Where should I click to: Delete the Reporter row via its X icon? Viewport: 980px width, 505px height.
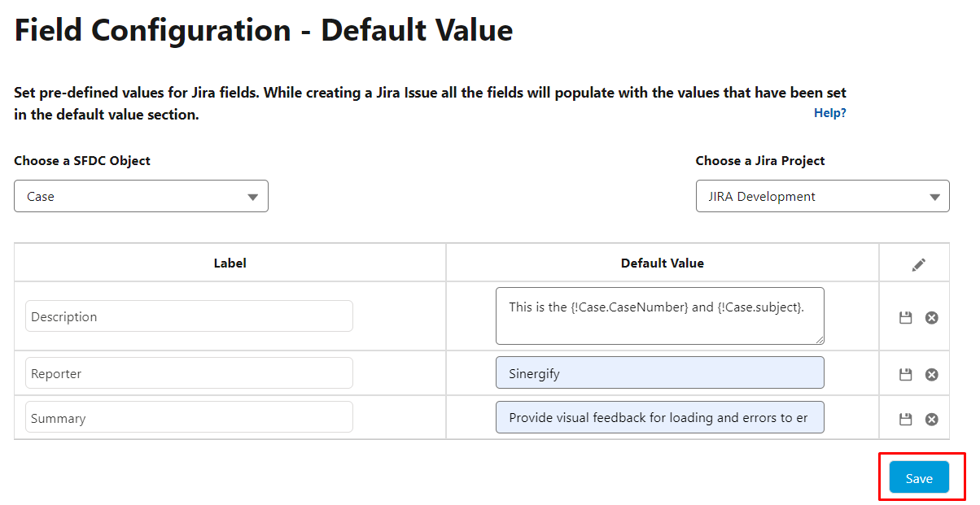[x=932, y=374]
